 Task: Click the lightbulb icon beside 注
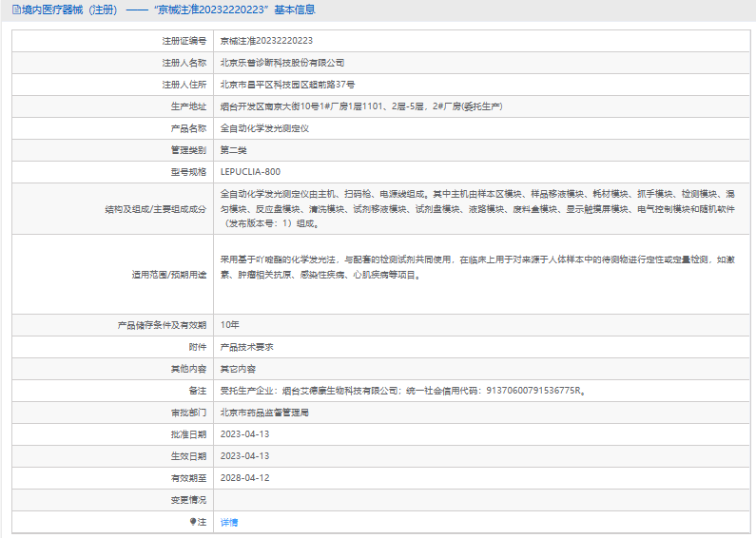click(193, 522)
